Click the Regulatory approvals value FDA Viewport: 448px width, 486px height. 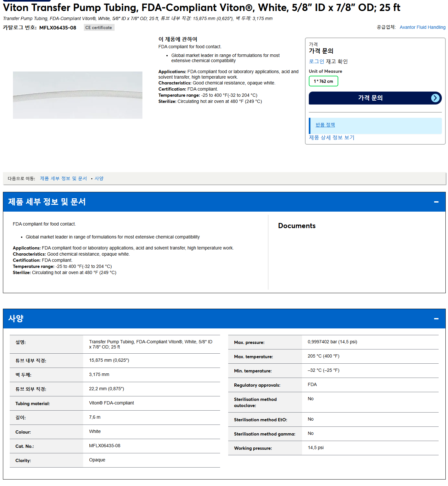coord(312,385)
